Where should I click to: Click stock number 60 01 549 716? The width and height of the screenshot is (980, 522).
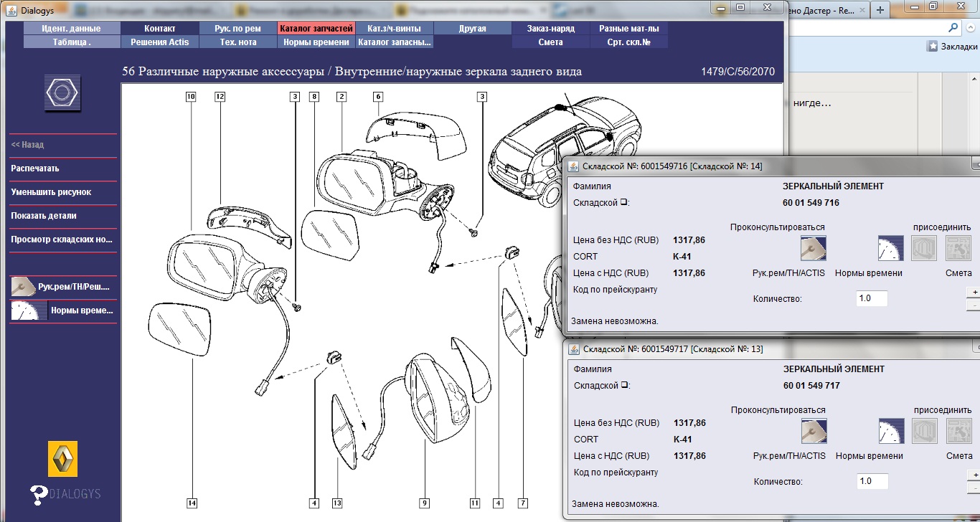click(811, 203)
